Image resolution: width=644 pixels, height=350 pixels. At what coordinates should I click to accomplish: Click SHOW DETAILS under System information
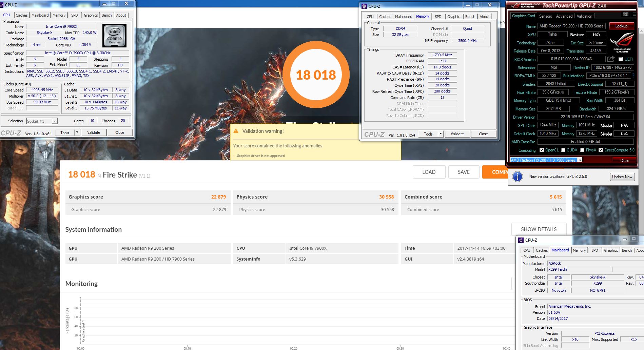(539, 229)
